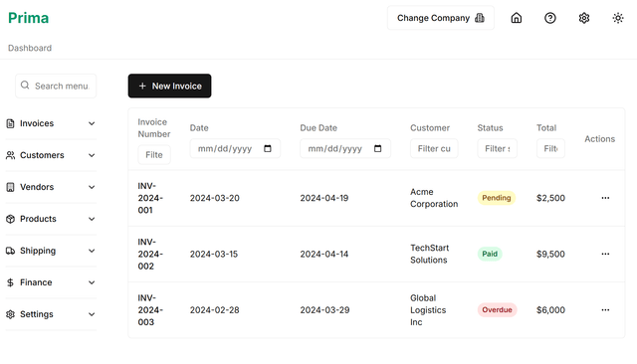This screenshot has height=364, width=637.
Task: Click the Customers people icon in sidebar
Action: click(11, 155)
